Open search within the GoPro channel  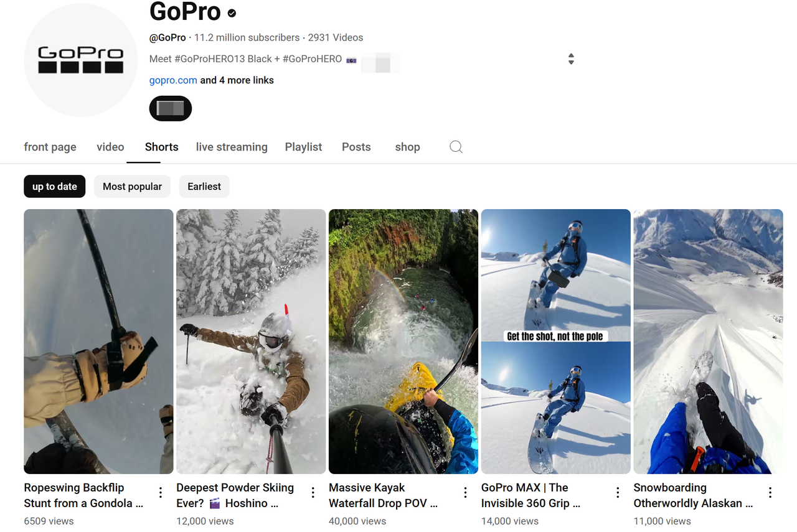456,147
